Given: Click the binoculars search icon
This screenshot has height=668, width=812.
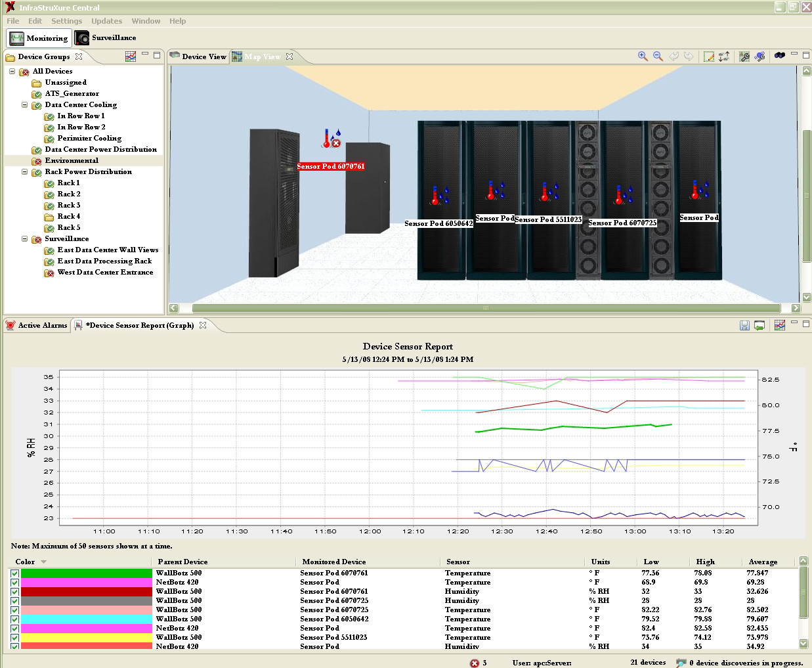Looking at the screenshot, I should point(779,56).
